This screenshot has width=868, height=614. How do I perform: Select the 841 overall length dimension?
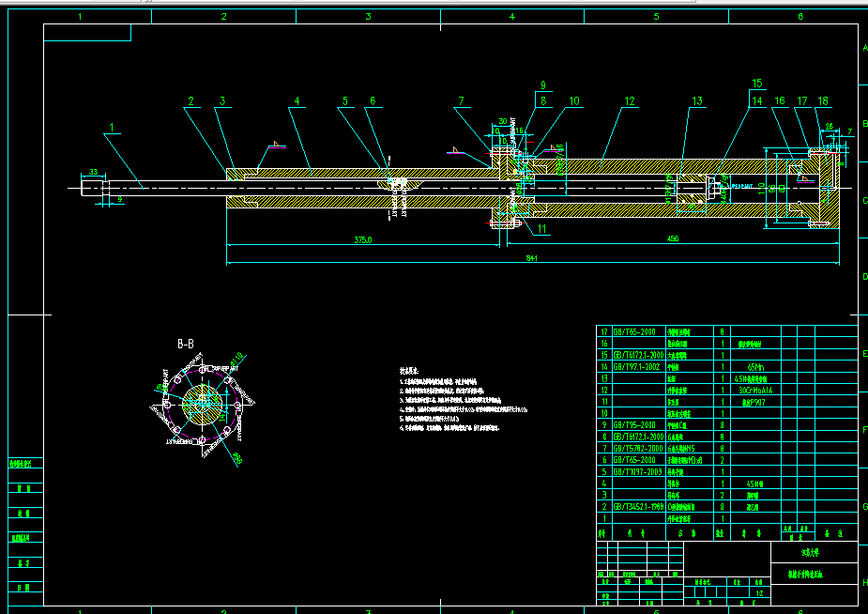[x=532, y=258]
